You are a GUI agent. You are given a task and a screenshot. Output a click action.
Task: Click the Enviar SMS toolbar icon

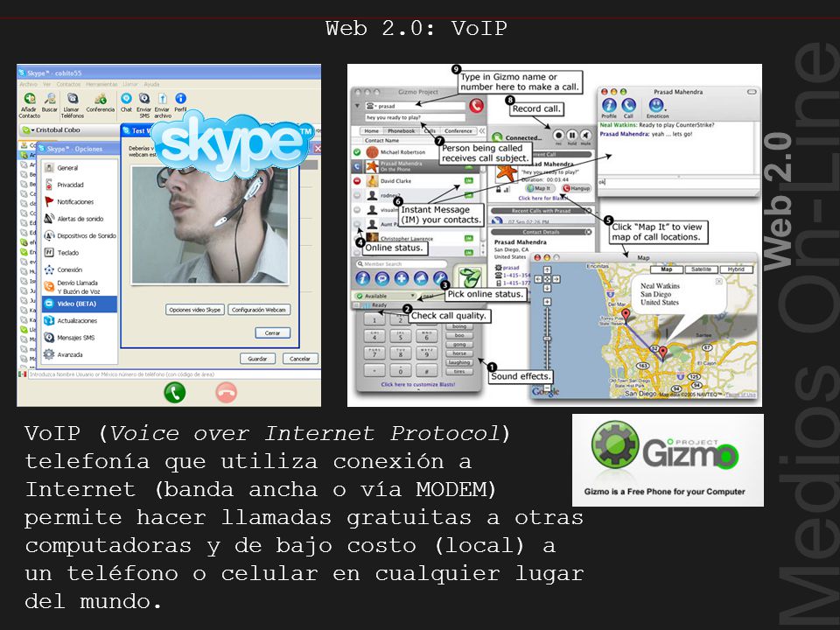pyautogui.click(x=144, y=105)
